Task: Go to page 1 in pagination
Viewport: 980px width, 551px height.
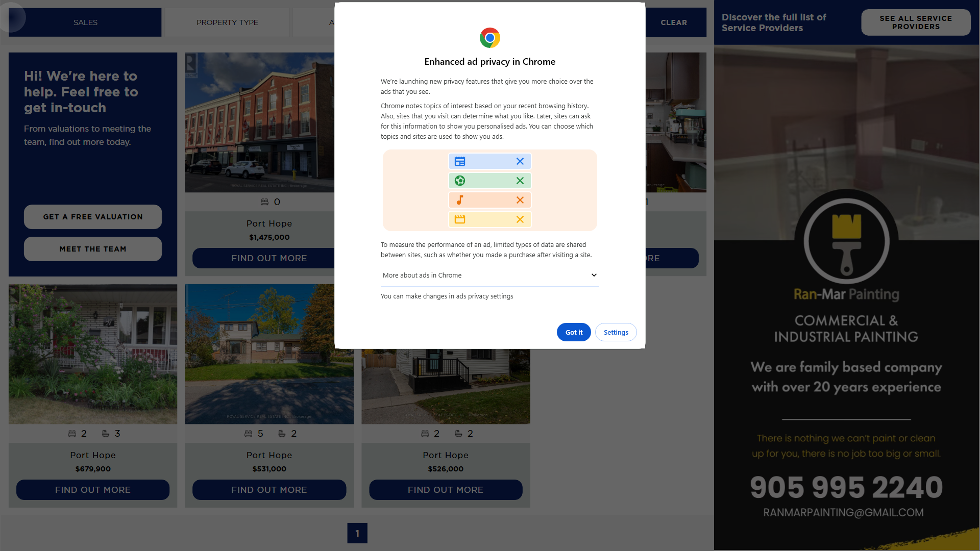Action: pyautogui.click(x=357, y=533)
